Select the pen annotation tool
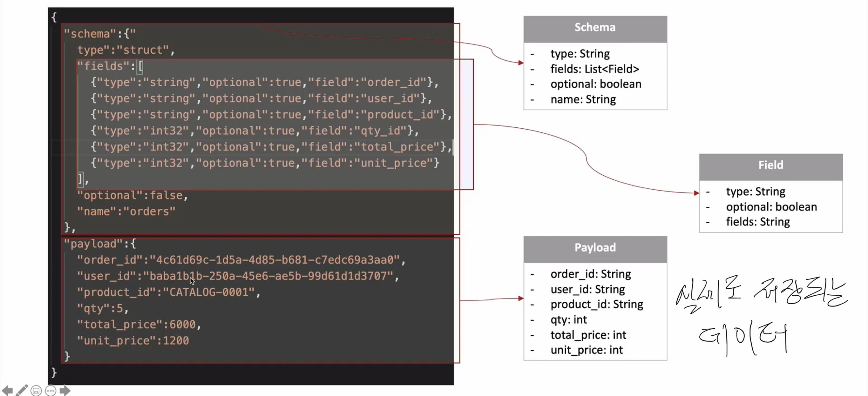This screenshot has width=868, height=396. (x=22, y=390)
